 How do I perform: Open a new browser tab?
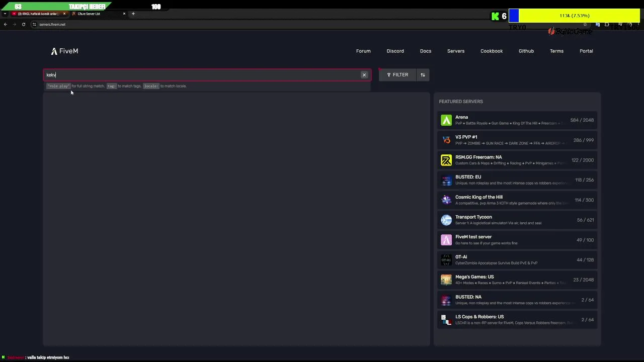tap(133, 14)
